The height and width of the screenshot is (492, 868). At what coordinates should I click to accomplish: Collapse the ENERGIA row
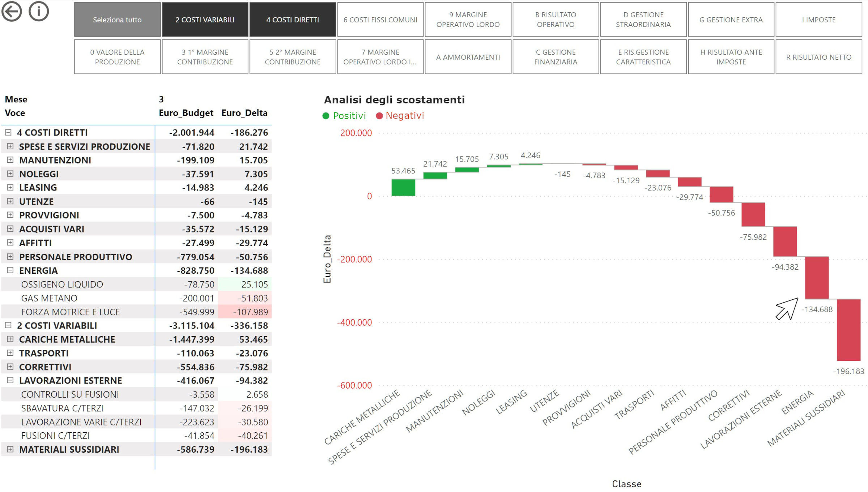pos(10,270)
